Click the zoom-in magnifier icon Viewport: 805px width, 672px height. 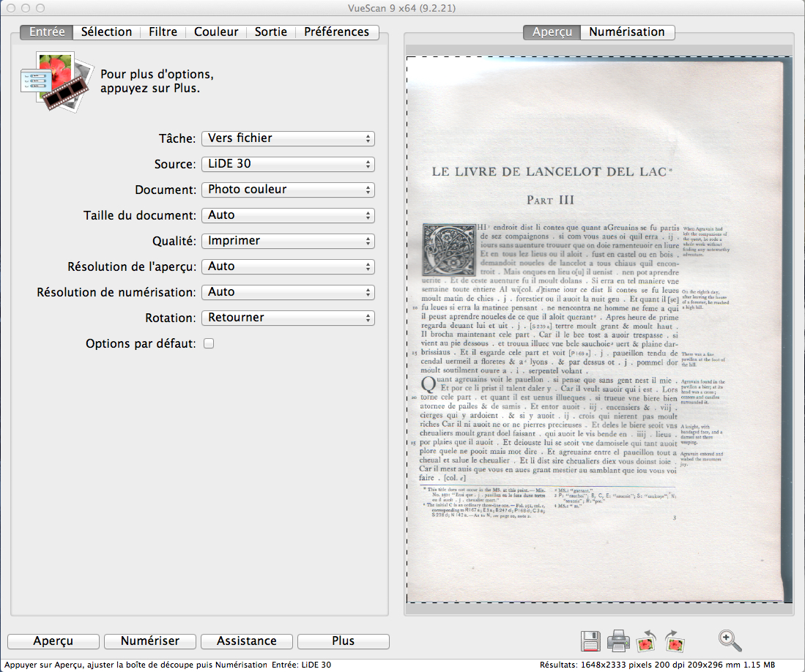click(730, 641)
